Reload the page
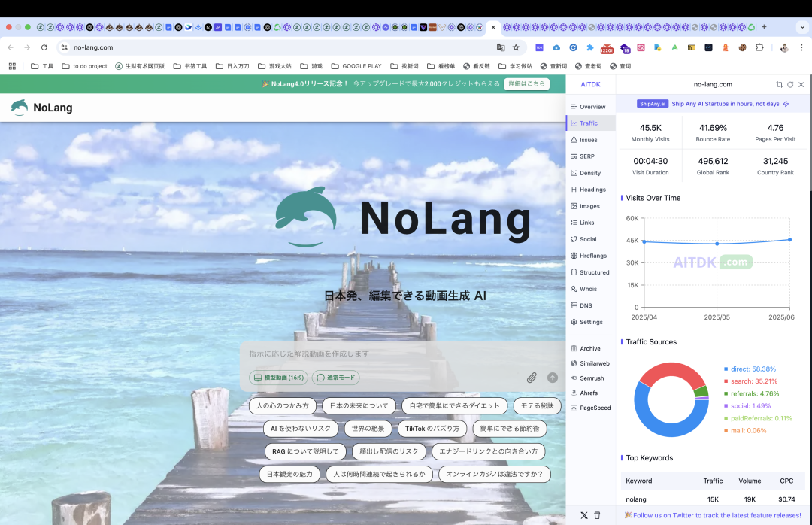Screen dimensions: 812x525 pyautogui.click(x=44, y=47)
